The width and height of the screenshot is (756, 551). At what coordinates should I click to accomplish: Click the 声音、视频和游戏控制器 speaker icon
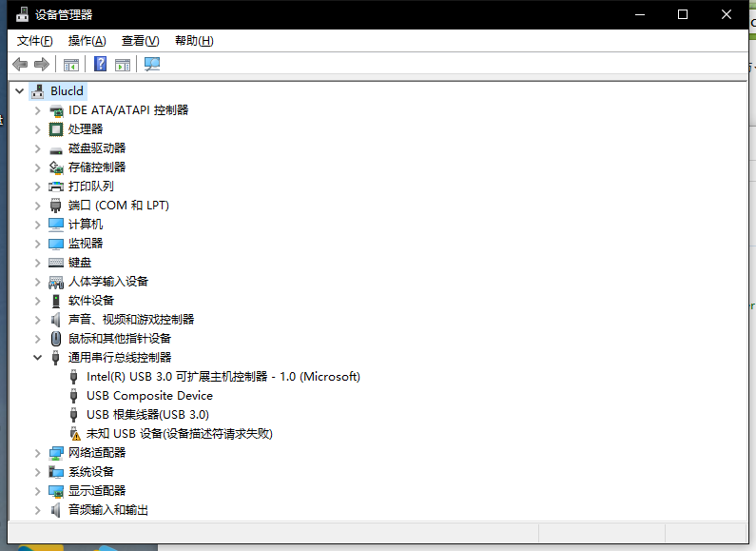(x=56, y=320)
